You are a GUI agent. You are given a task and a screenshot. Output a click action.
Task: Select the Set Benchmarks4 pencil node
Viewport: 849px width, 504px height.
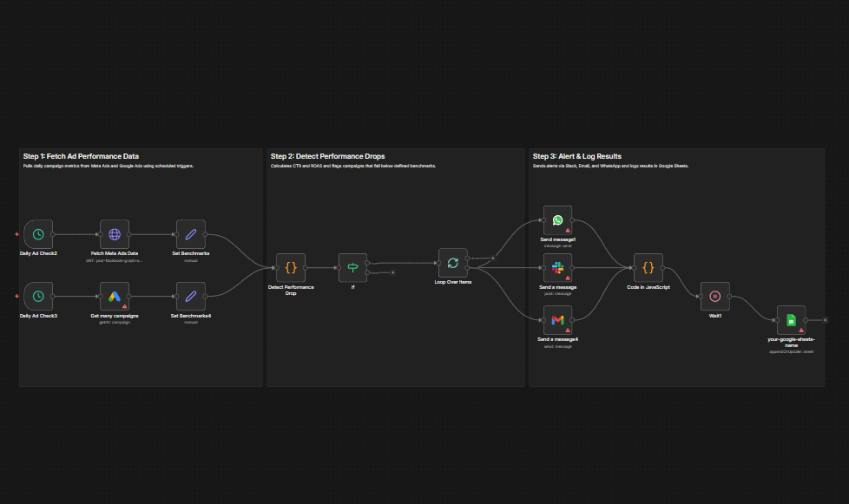point(190,296)
